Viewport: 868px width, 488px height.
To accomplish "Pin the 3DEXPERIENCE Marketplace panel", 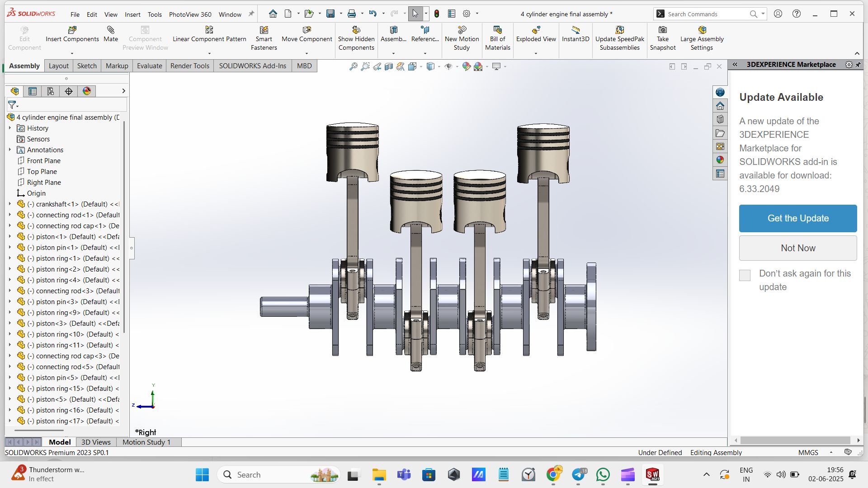I will coord(858,65).
